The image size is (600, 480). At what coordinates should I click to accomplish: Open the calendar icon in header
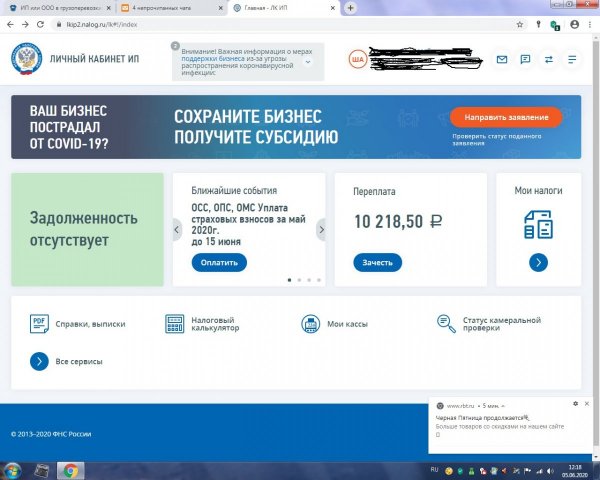[x=525, y=60]
